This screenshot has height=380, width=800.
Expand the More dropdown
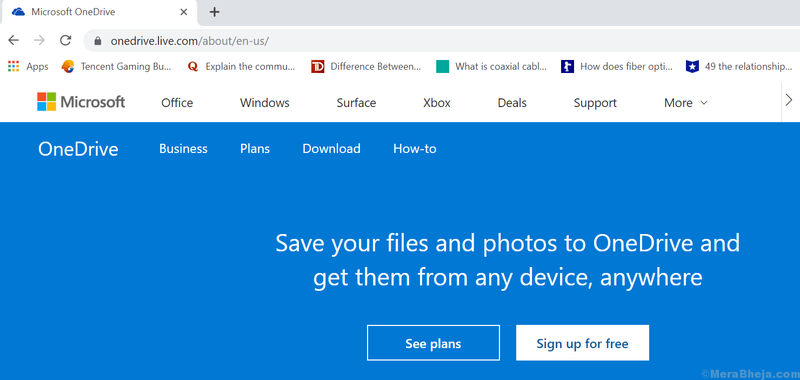[686, 103]
